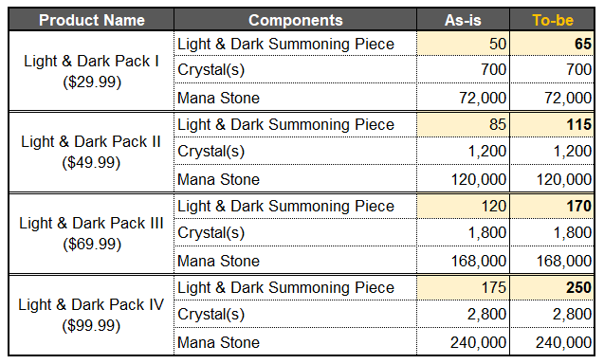Select the Components column header
Image resolution: width=604 pixels, height=364 pixels.
(296, 20)
